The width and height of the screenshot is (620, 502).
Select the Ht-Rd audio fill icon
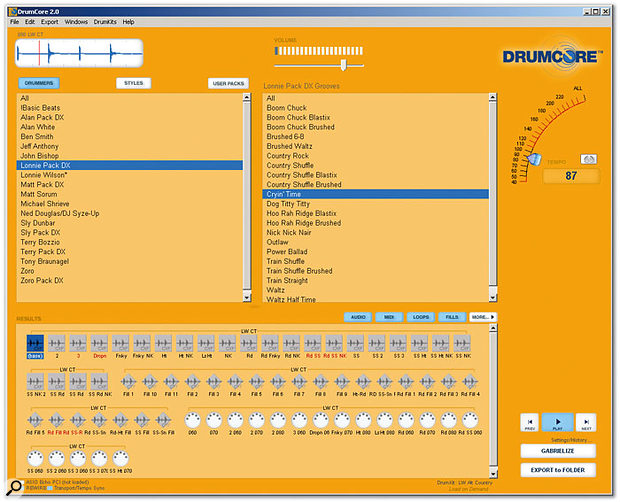[363, 382]
